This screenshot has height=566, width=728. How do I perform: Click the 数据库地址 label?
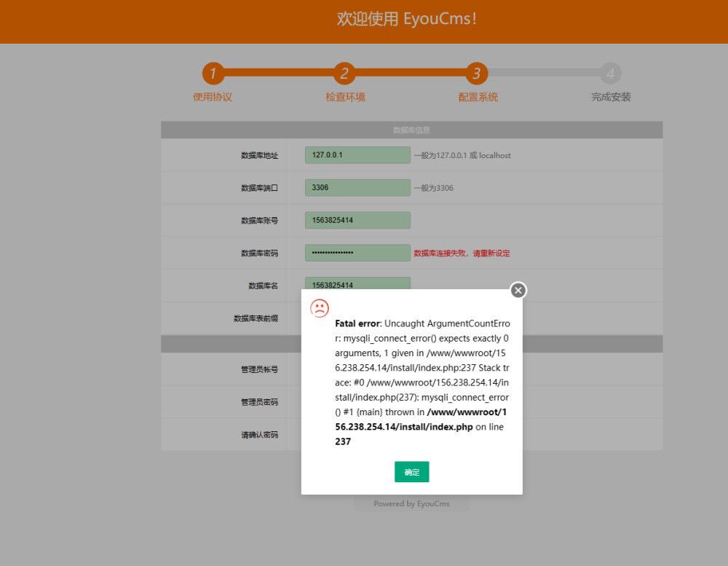(260, 156)
